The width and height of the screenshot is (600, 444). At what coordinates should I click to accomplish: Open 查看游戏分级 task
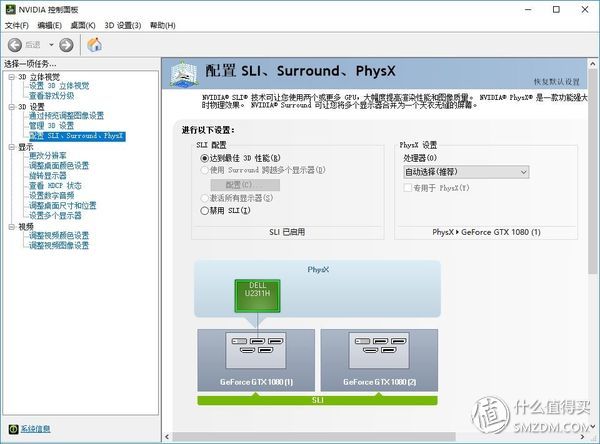[x=51, y=96]
